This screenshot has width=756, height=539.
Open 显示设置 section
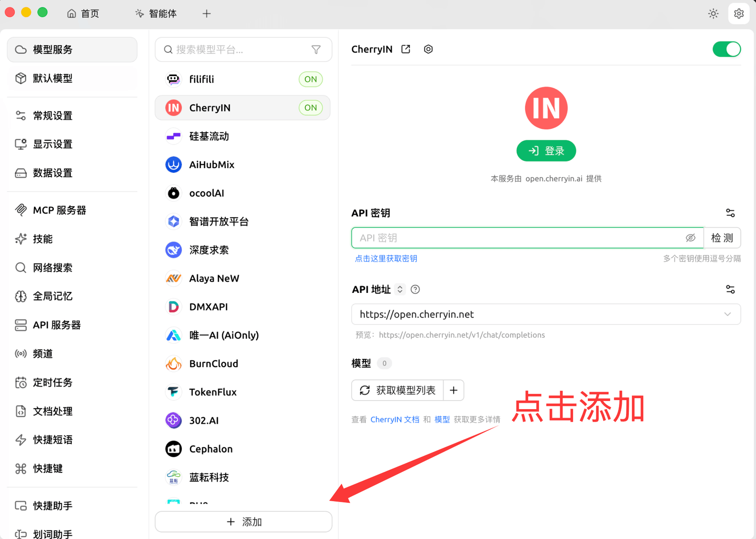click(x=72, y=144)
